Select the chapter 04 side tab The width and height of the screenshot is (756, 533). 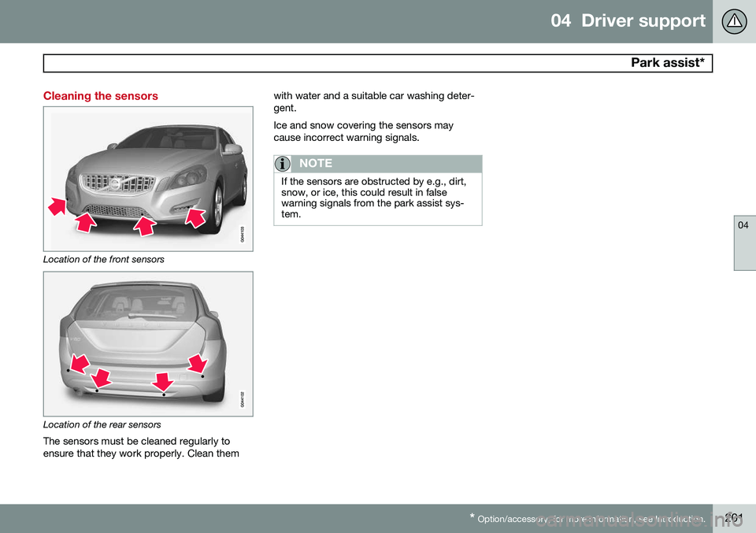click(x=744, y=243)
